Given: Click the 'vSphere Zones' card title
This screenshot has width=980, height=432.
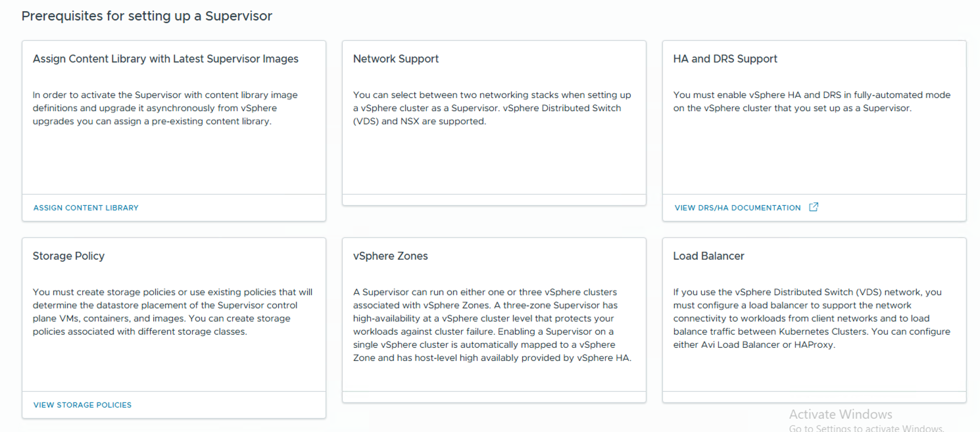Looking at the screenshot, I should 391,256.
